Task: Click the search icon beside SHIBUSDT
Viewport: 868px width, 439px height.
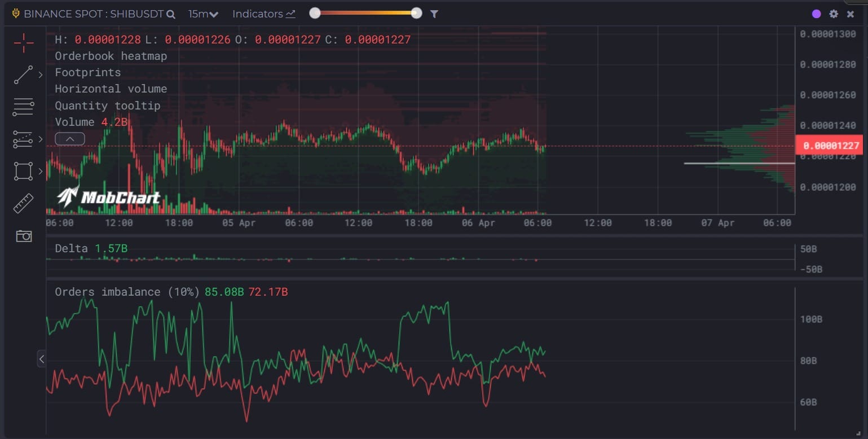Action: click(171, 14)
